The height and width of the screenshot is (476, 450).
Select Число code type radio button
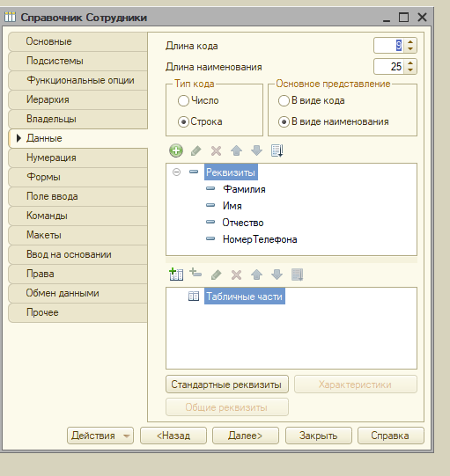pyautogui.click(x=183, y=101)
